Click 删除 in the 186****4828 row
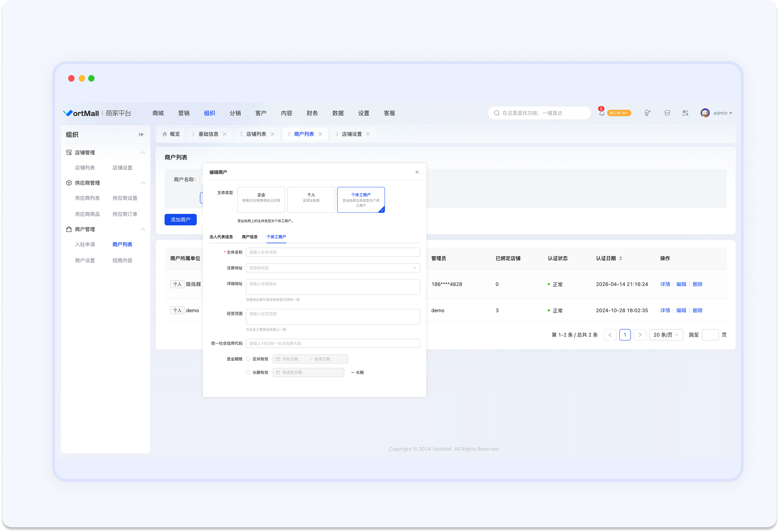 click(x=698, y=284)
